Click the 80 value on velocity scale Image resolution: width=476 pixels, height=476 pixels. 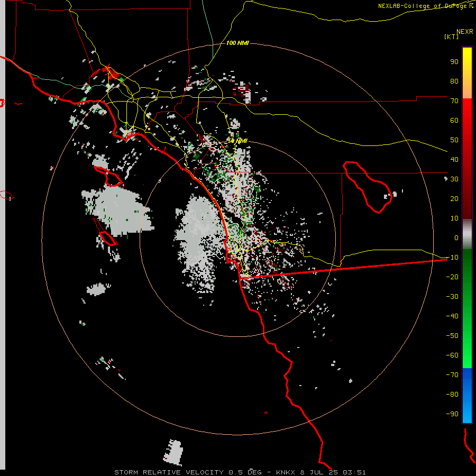pyautogui.click(x=454, y=81)
